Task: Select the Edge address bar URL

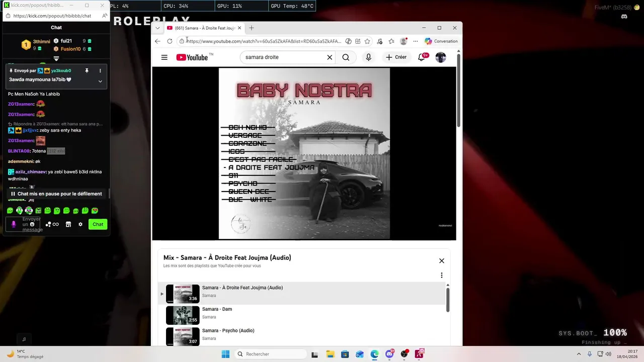Action: tap(264, 41)
